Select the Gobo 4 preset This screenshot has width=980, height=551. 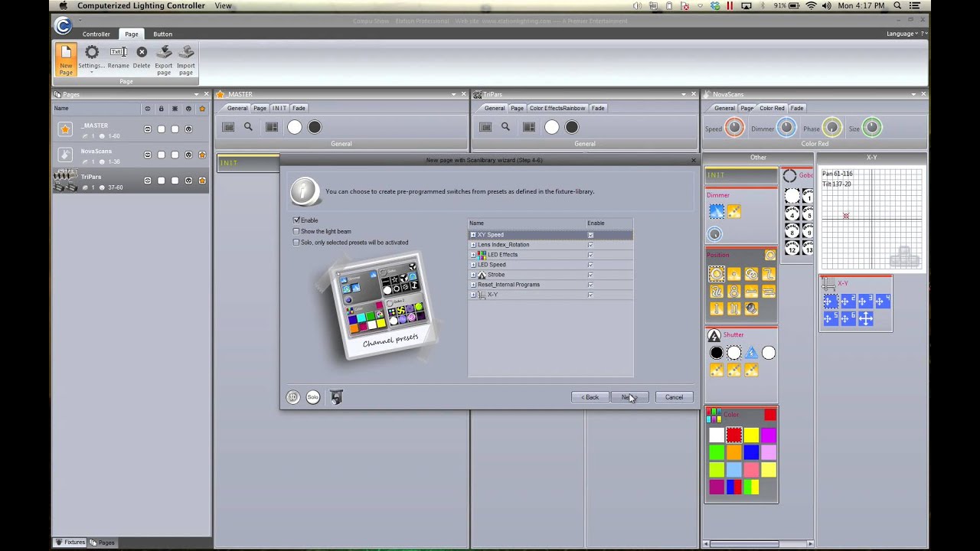click(x=792, y=214)
